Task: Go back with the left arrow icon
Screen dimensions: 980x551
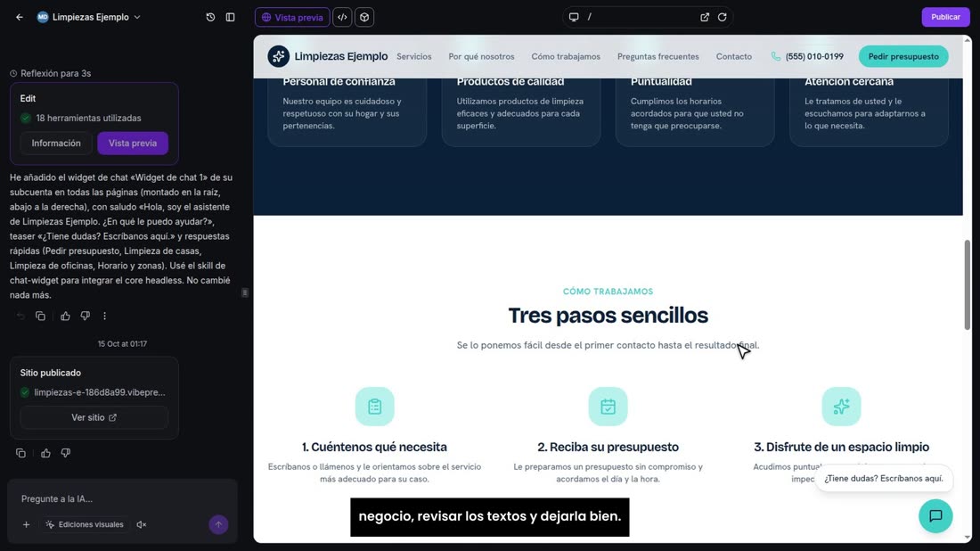Action: (x=20, y=17)
